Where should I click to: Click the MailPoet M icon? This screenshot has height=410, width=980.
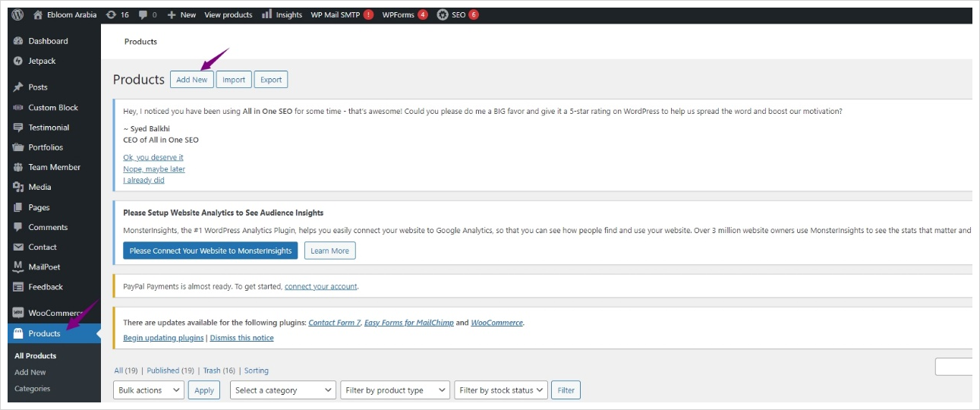point(18,266)
